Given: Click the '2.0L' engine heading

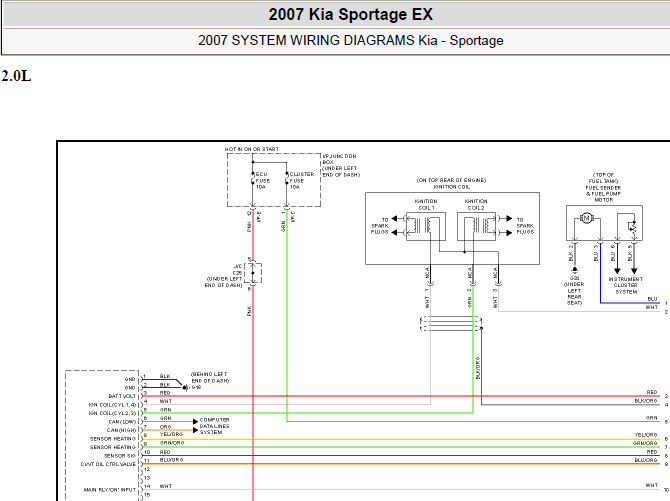Looking at the screenshot, I should [16, 76].
